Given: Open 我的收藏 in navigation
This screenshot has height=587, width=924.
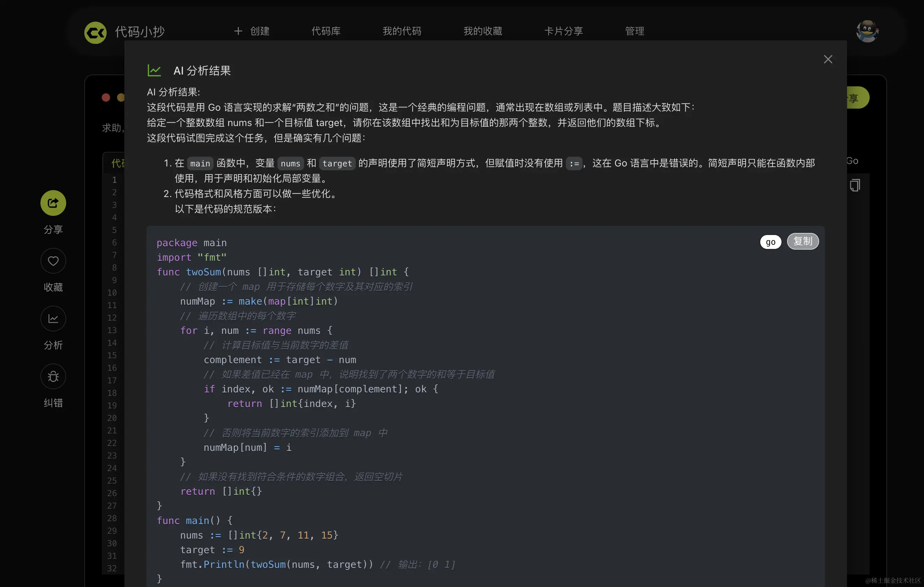Looking at the screenshot, I should pos(482,31).
